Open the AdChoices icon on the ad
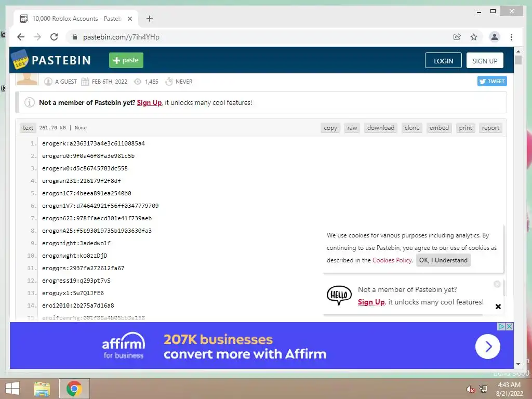 tap(501, 326)
